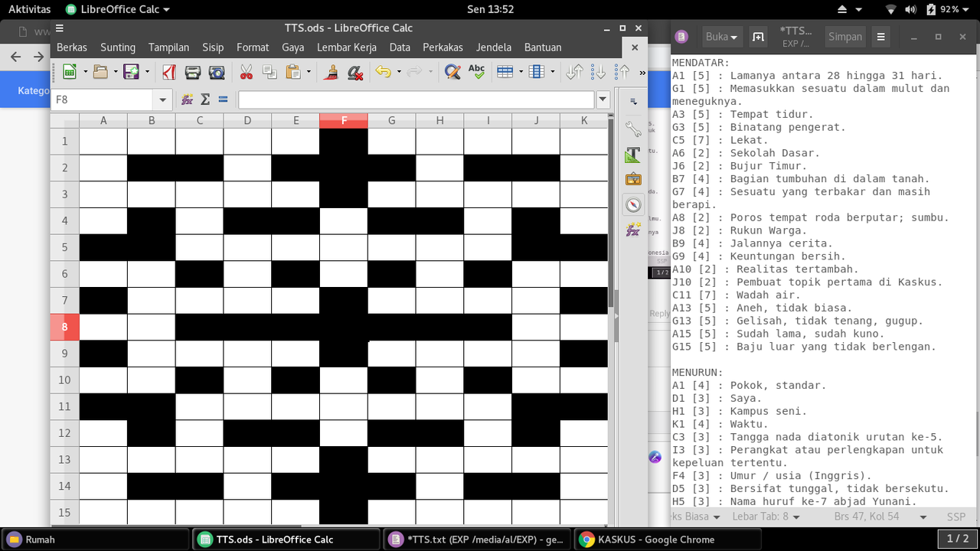This screenshot has width=980, height=551.
Task: Click Simpan button in gedit
Action: point(845,37)
